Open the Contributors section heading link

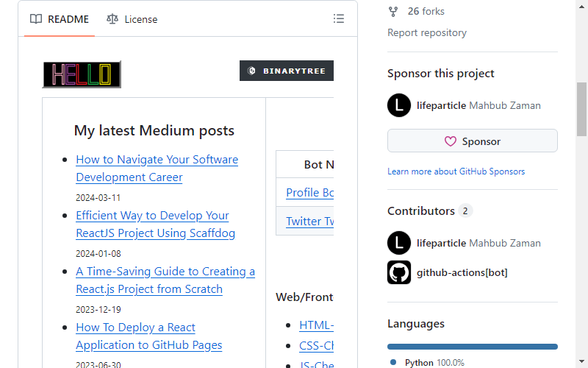click(421, 211)
